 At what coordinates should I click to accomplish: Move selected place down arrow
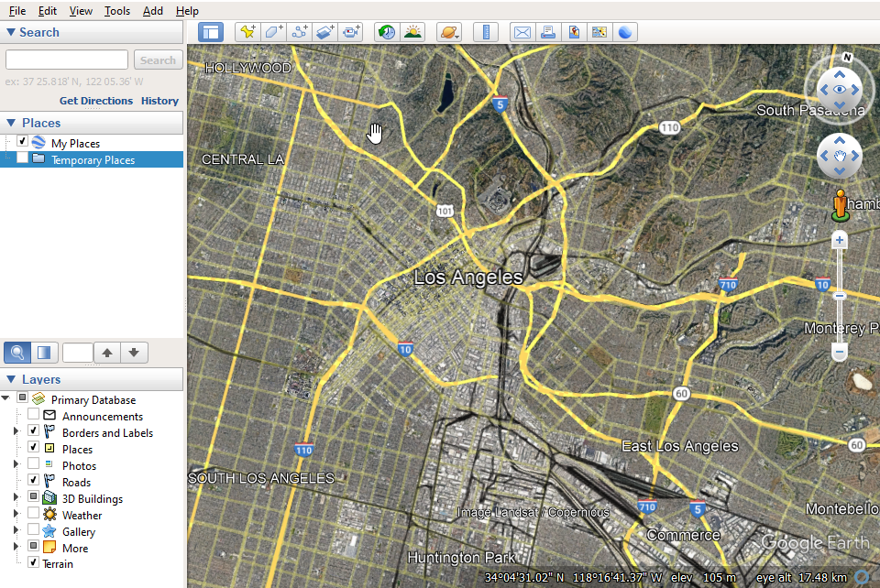[x=134, y=353]
